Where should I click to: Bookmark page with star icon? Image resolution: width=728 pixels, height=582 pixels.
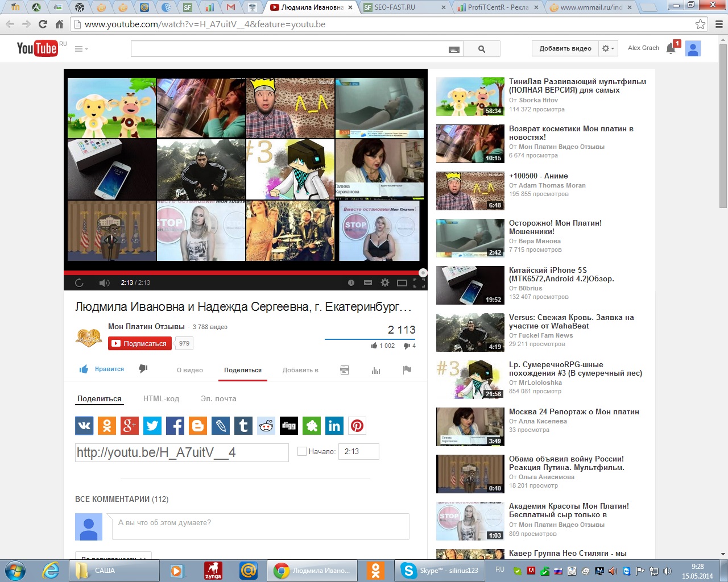[x=701, y=24]
